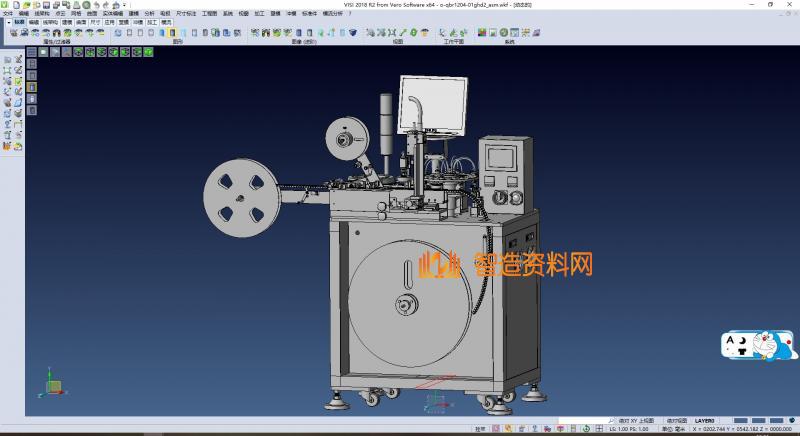The width and height of the screenshot is (800, 436).
Task: Open the 工程图 menu
Action: [x=209, y=14]
